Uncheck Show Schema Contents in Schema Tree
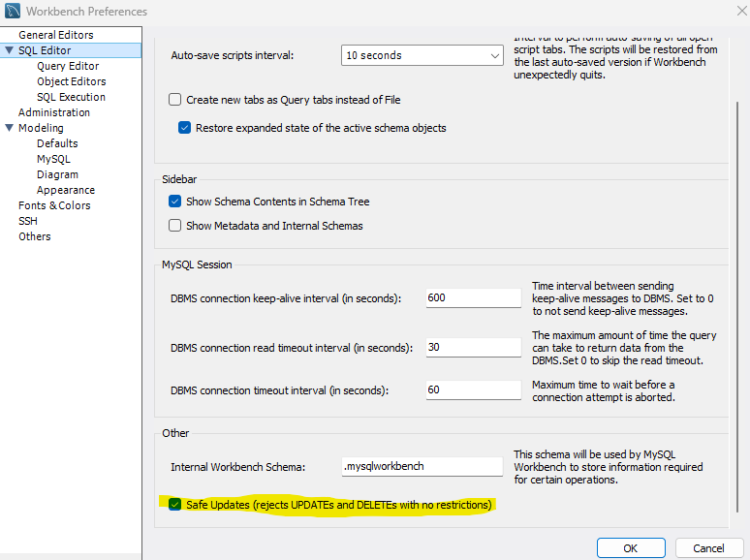Screen dimensions: 750x560 [175, 202]
